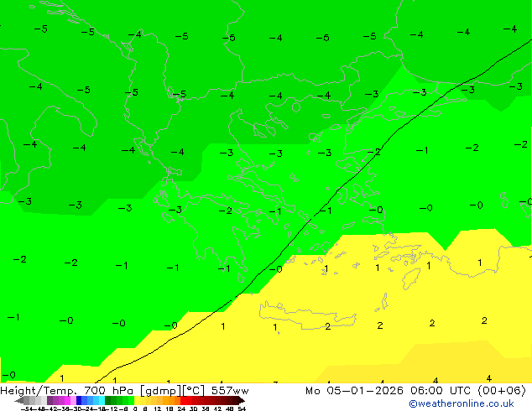Click the dark maroon right legend arrow

(x=242, y=400)
